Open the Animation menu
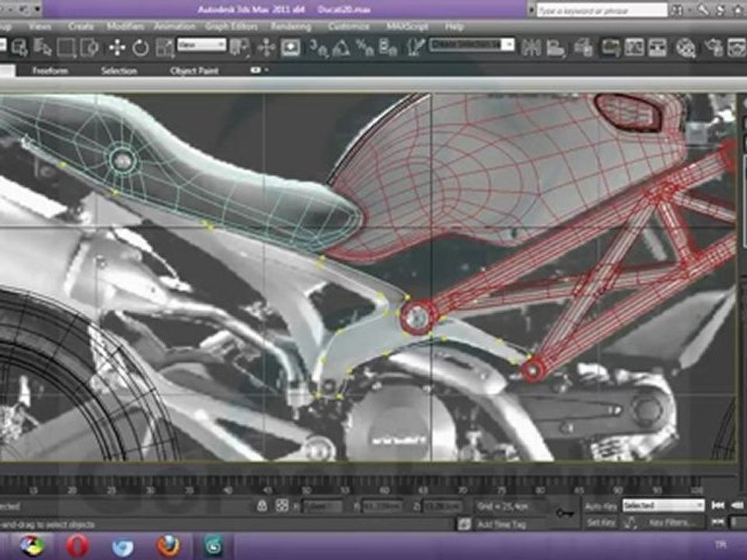The image size is (747, 560). tap(175, 26)
